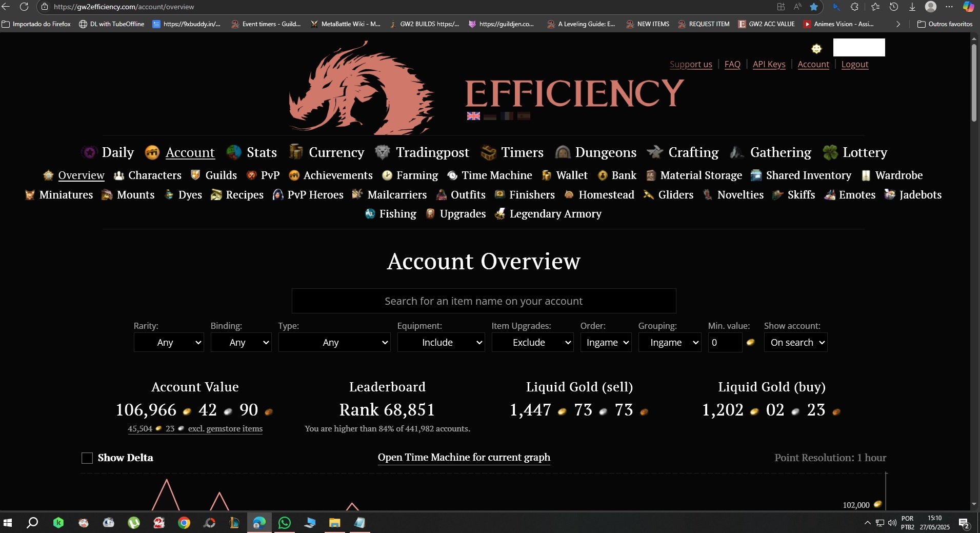Click the page vertical scrollbar
Viewport: 980px width, 533px height.
(974, 82)
